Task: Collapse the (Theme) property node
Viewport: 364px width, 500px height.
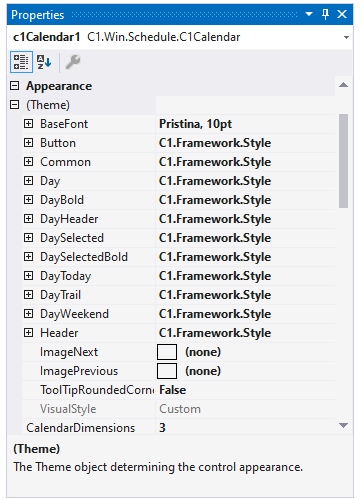Action: tap(14, 105)
